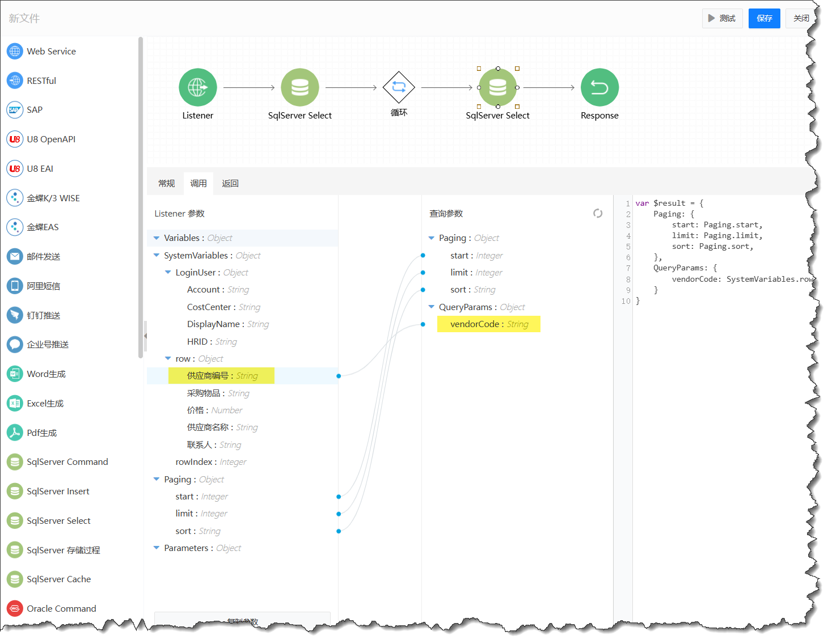Expand the Parameters object node

click(157, 548)
